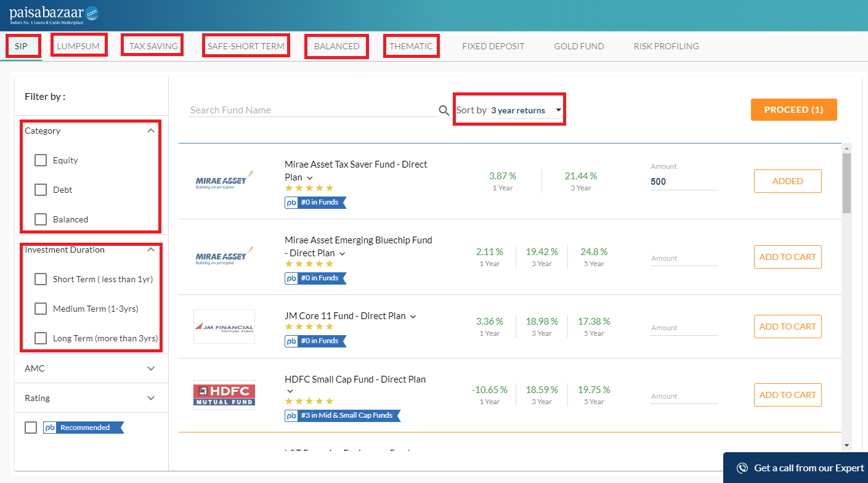The width and height of the screenshot is (868, 483).
Task: Open the GOLD FUND tab
Action: click(579, 46)
